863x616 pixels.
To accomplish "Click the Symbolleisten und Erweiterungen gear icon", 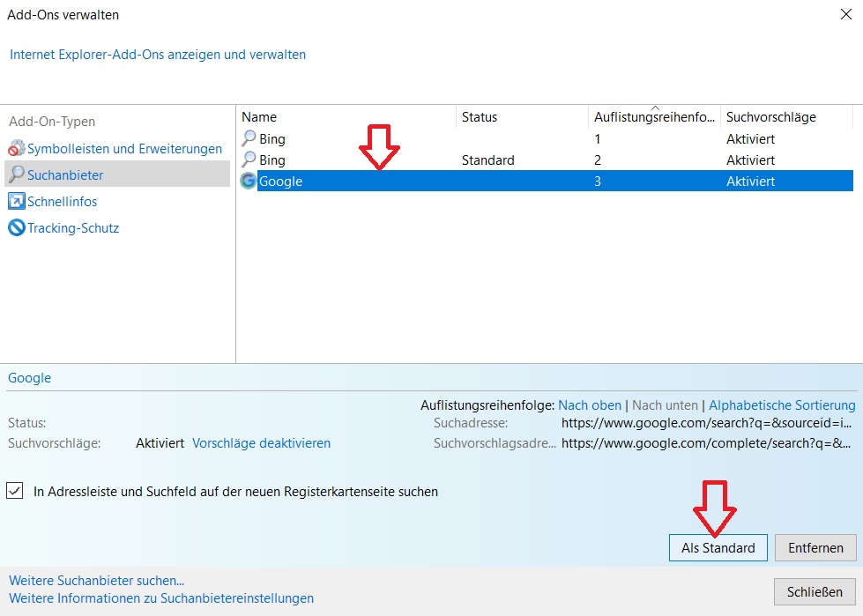I will coord(17,148).
